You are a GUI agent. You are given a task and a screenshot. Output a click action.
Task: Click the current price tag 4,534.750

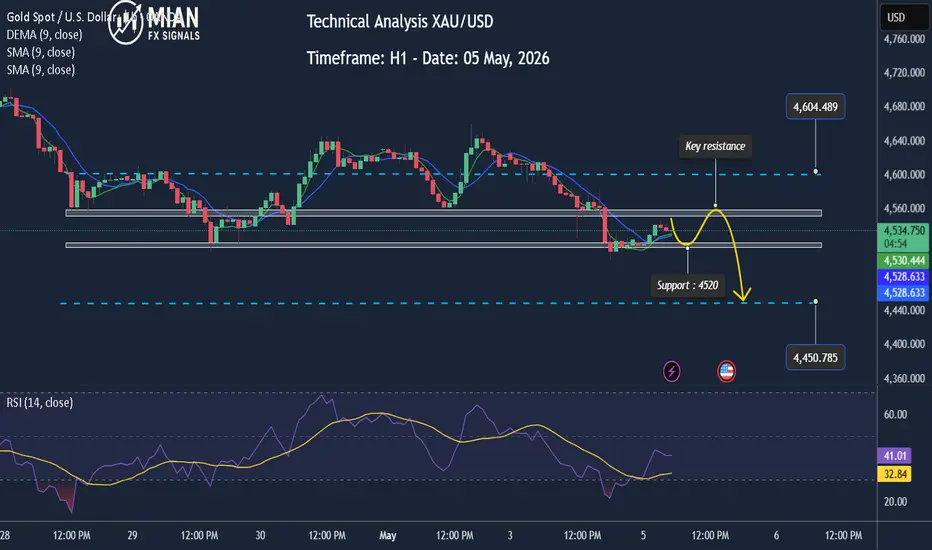[904, 237]
